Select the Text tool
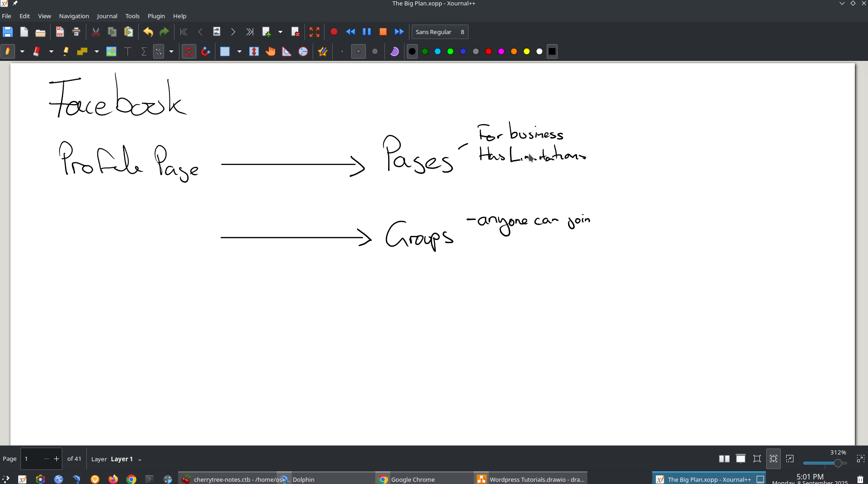 (x=128, y=51)
